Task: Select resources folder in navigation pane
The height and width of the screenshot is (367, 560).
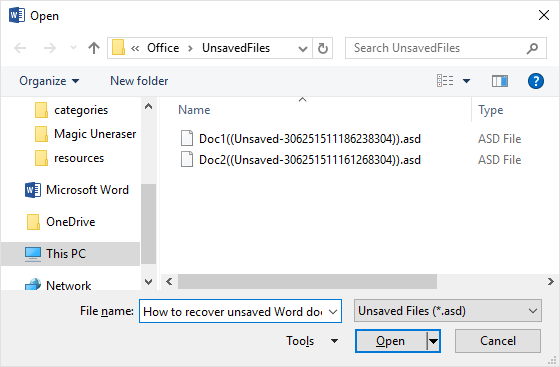Action: [69, 158]
